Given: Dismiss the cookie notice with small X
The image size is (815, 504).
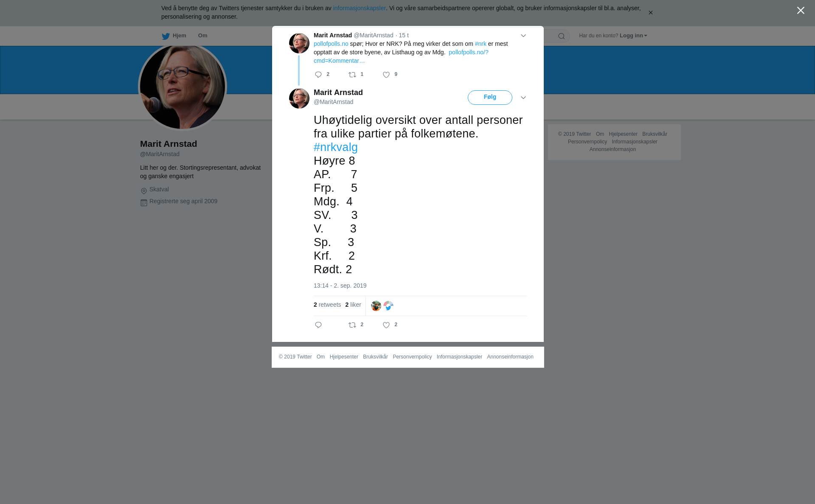Looking at the screenshot, I should 650,13.
